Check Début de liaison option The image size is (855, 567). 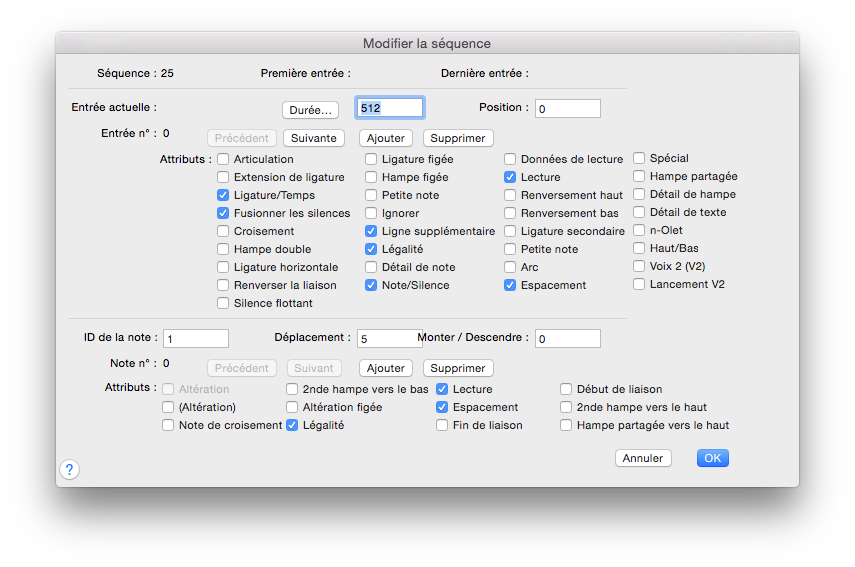pos(567,389)
